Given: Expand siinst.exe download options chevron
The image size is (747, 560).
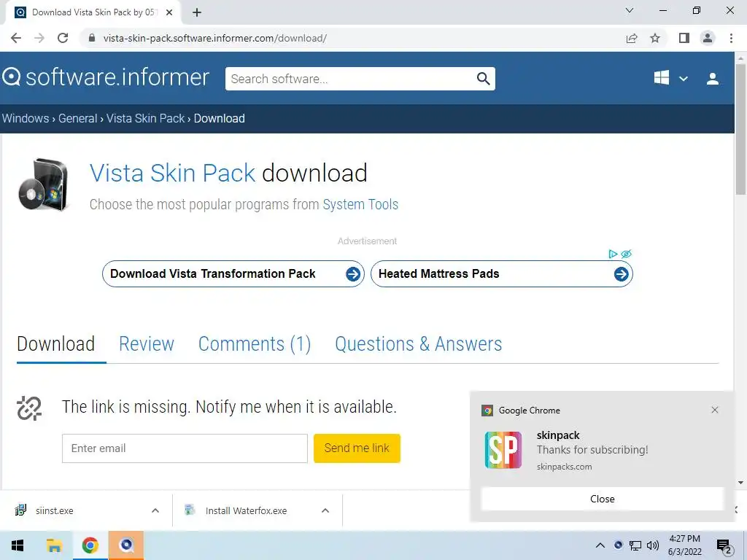Looking at the screenshot, I should [155, 510].
